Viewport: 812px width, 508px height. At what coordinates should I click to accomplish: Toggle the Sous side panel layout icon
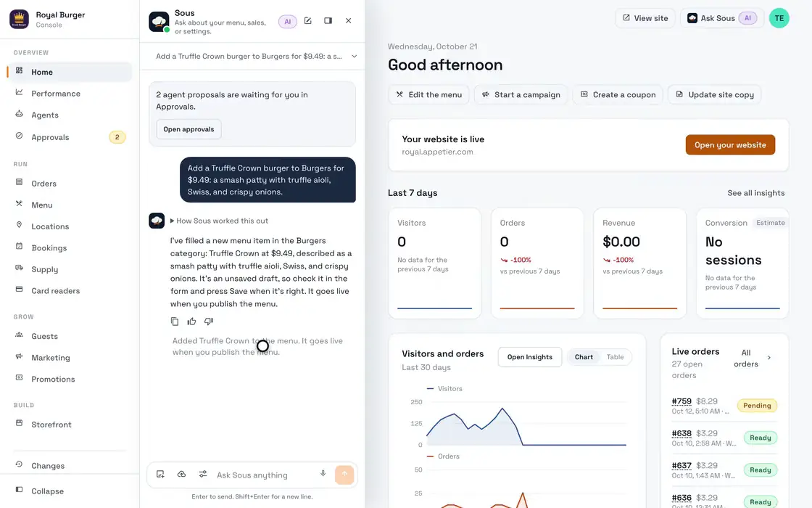coord(328,21)
